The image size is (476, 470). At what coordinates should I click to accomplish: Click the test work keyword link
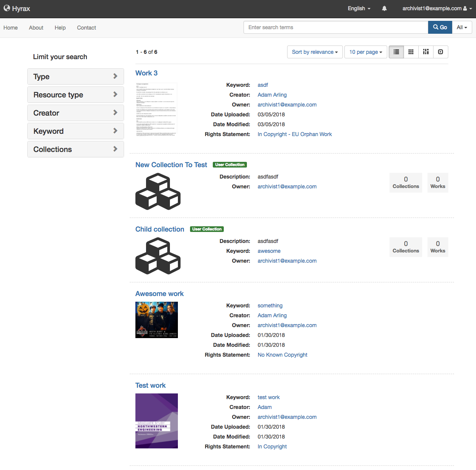(x=269, y=397)
